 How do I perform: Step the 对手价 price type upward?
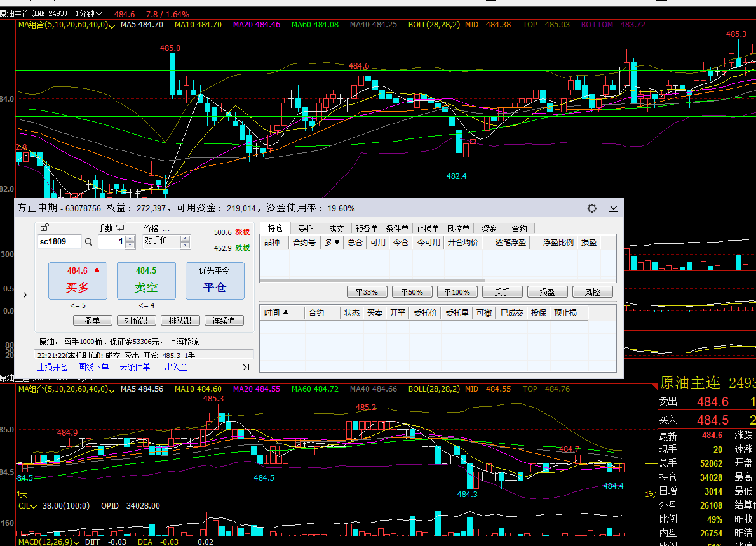[186, 239]
